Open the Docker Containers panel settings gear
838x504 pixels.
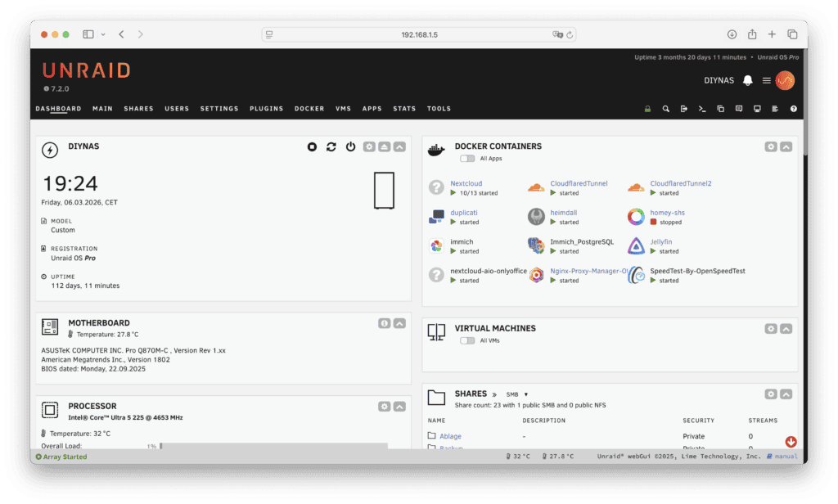[770, 146]
